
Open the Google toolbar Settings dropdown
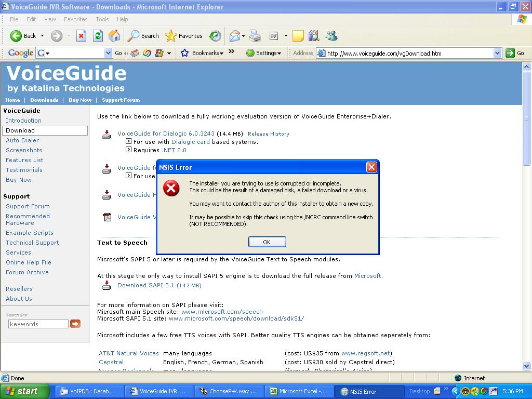click(x=279, y=54)
